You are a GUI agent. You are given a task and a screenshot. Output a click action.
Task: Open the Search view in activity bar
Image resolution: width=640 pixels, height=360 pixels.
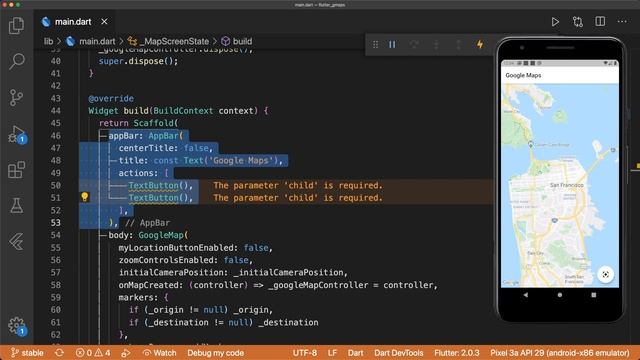(x=16, y=61)
